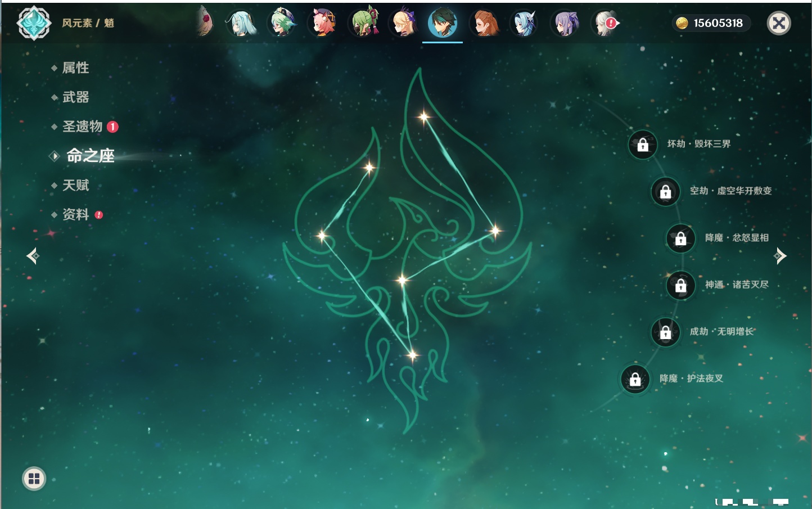Select the dark-haired Xiao portrait
Viewport: 812px width, 509px height.
tap(443, 23)
